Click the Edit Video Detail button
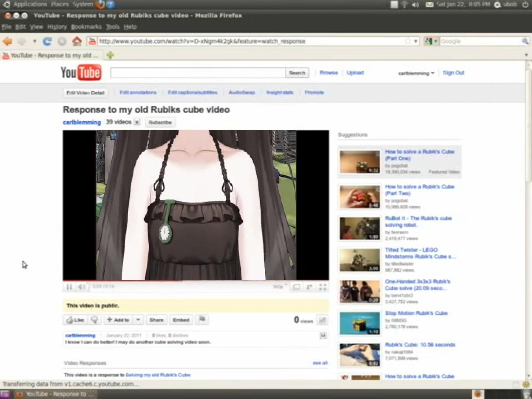 coord(85,93)
